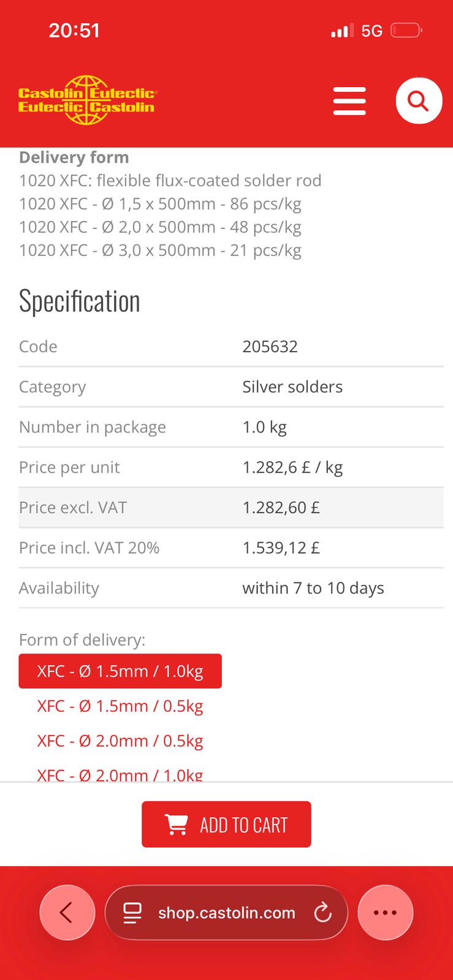Viewport: 453px width, 980px height.
Task: Choose XFC Ø 1.5mm / 0.5kg variant
Action: pyautogui.click(x=120, y=706)
